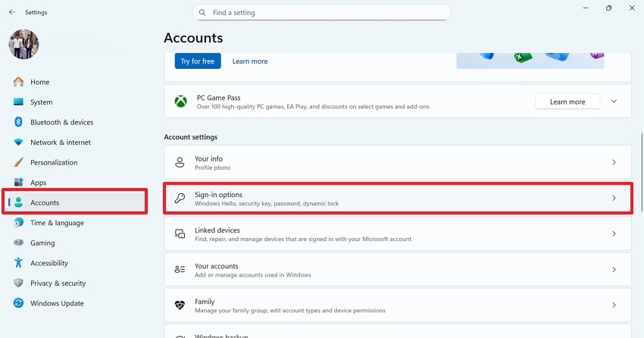Click the Windows Update icon

pyautogui.click(x=18, y=303)
